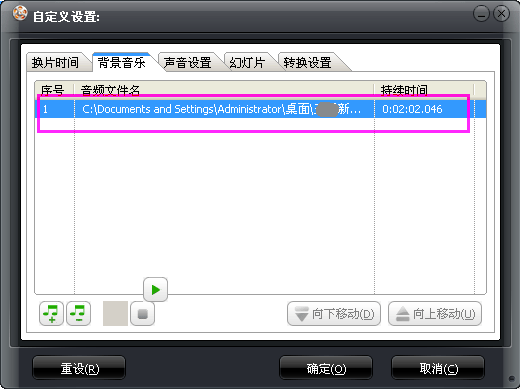Confirm with the 确定(O) button
This screenshot has height=389, width=520.
(326, 368)
